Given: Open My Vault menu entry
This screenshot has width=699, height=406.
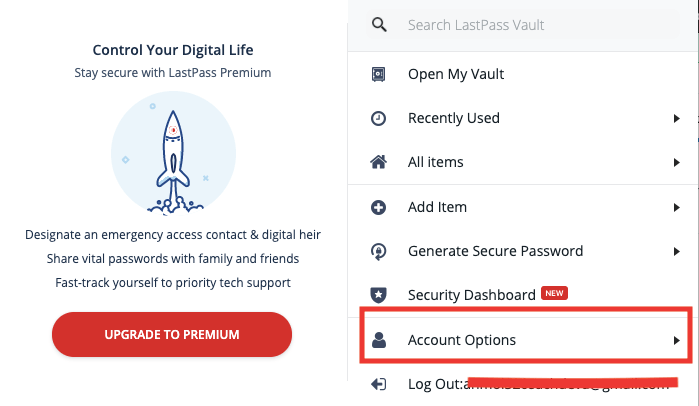Looking at the screenshot, I should tap(523, 74).
